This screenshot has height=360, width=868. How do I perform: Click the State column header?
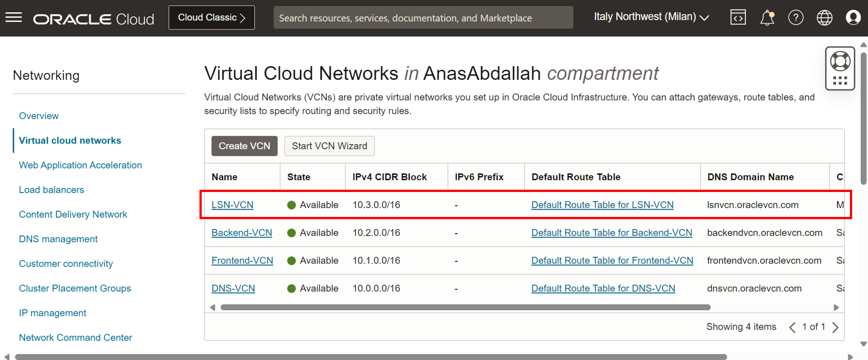pos(299,177)
